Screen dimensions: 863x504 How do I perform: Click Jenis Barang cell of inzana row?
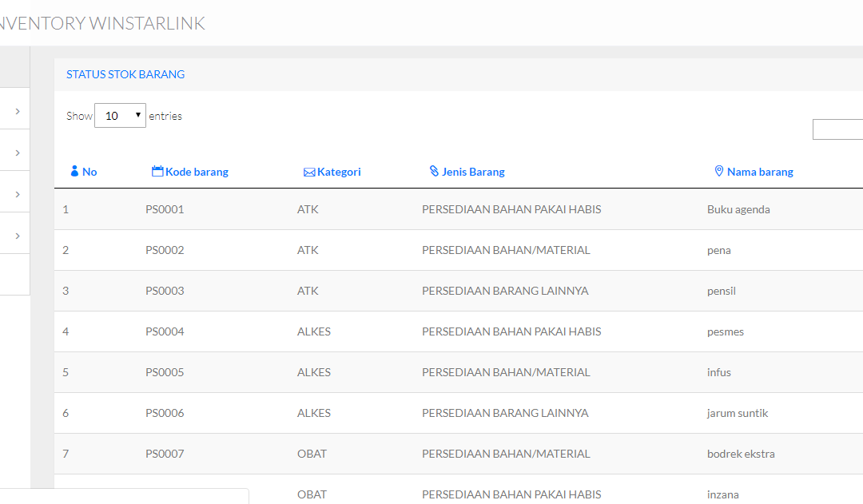pyautogui.click(x=511, y=494)
